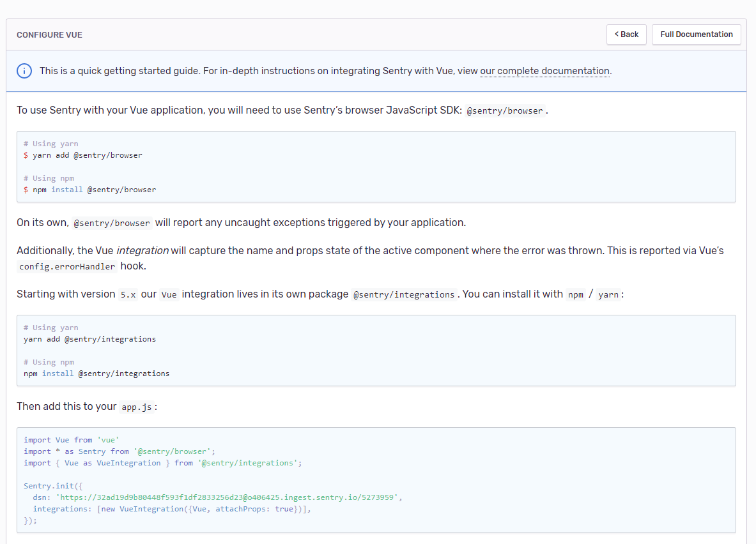Click the app.js inline code label
Screen dimensions: 756x544
(x=137, y=407)
